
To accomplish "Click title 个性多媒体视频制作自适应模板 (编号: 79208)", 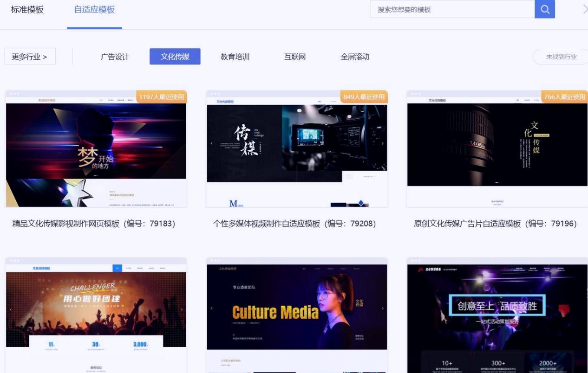I will pos(294,224).
